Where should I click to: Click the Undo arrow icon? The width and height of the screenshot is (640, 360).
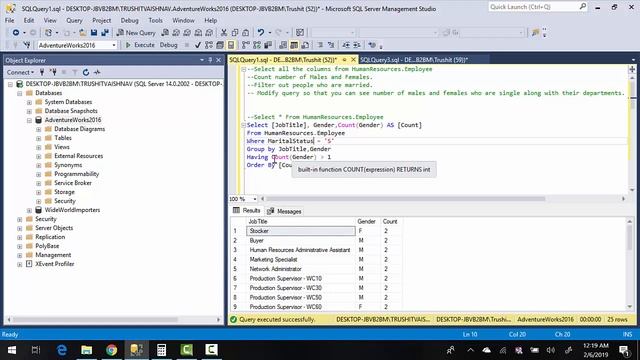[260, 33]
